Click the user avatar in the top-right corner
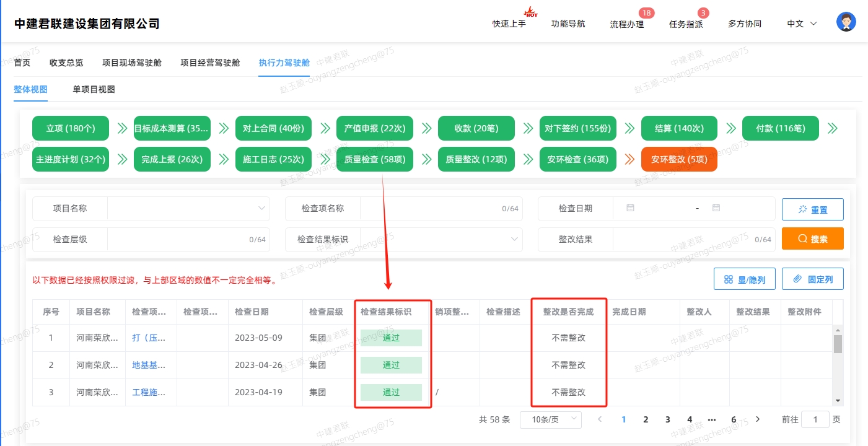 (x=846, y=20)
